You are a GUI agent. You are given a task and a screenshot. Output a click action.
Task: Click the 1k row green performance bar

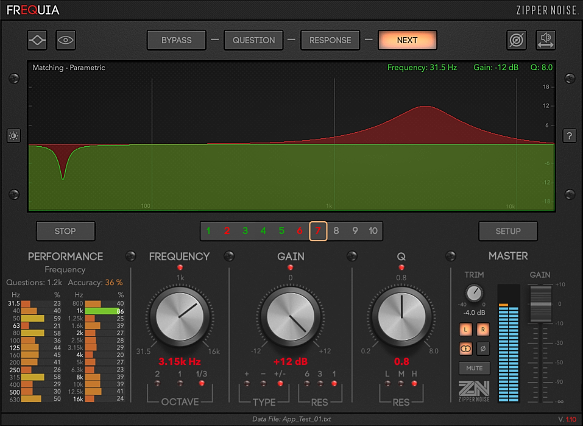(102, 311)
